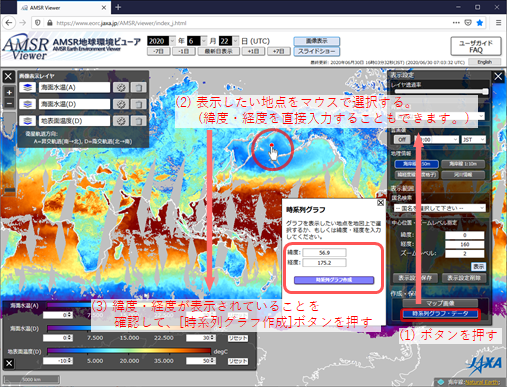Viewport: 507px width, 387px height.
Task: Bookmark page with the blue star icon
Action: click(x=480, y=23)
